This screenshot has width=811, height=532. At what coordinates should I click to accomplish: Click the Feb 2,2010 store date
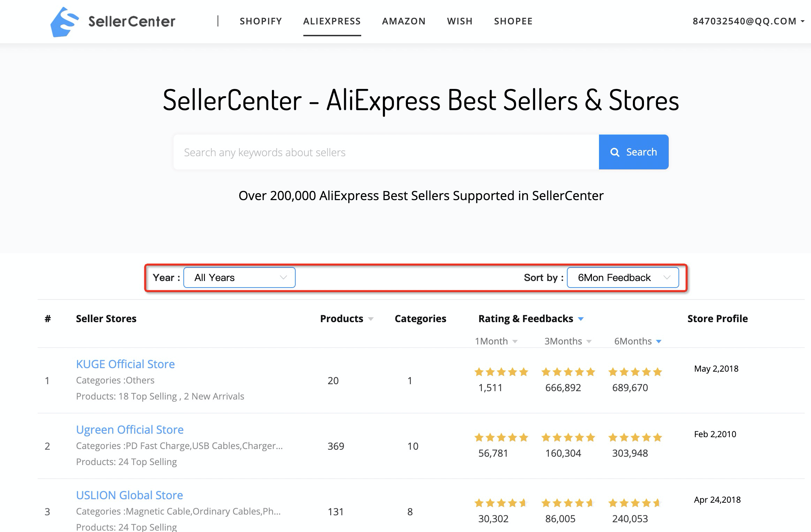tap(715, 434)
